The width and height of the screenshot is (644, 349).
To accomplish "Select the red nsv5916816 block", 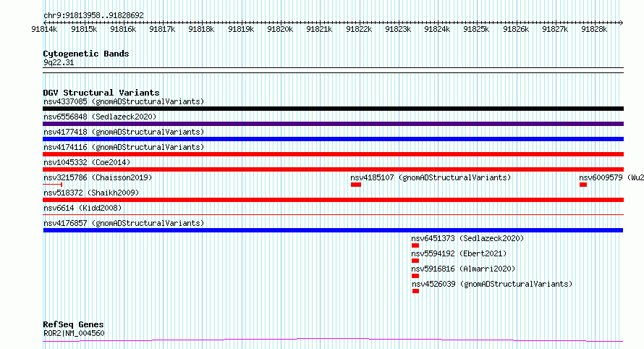I will [415, 276].
